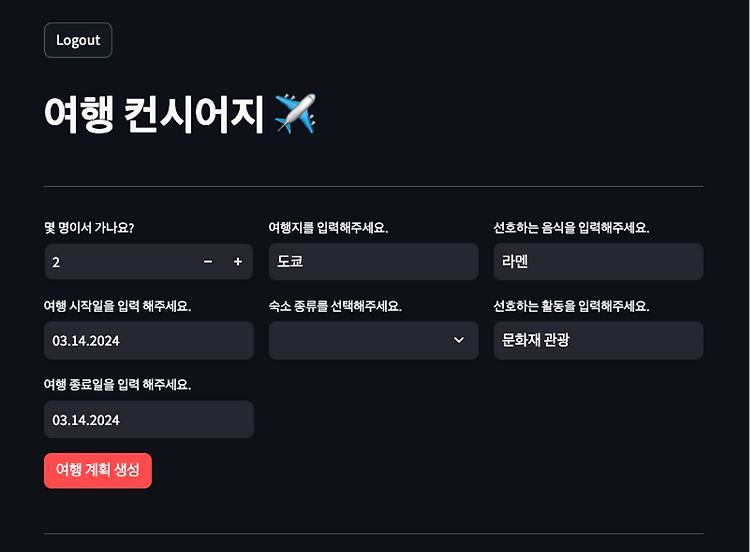Click the chevron arrow in lodging dropdown
The image size is (750, 552).
(x=459, y=341)
